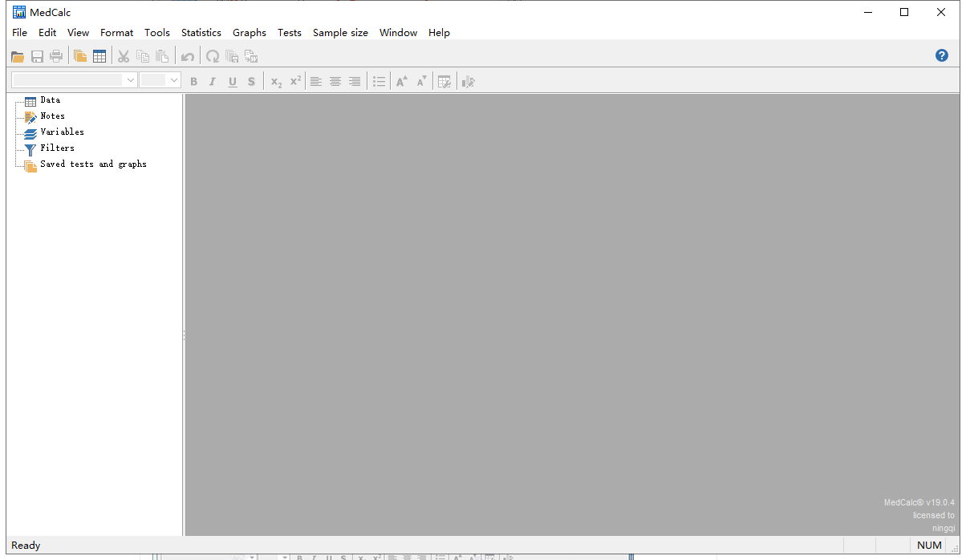Viewport: 966px width, 560px height.
Task: Click the Paste clipboard icon
Action: (x=162, y=56)
